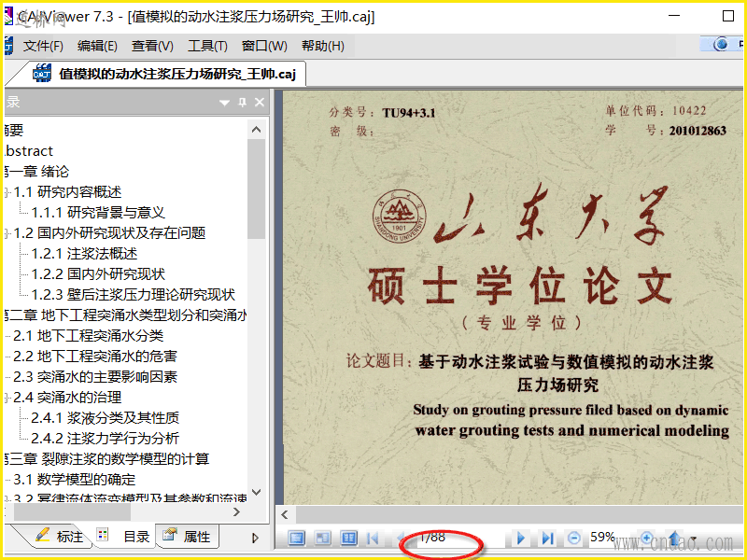Select outline item 2.4.1 浆液分类及其性质
The image size is (747, 560).
[x=105, y=417]
